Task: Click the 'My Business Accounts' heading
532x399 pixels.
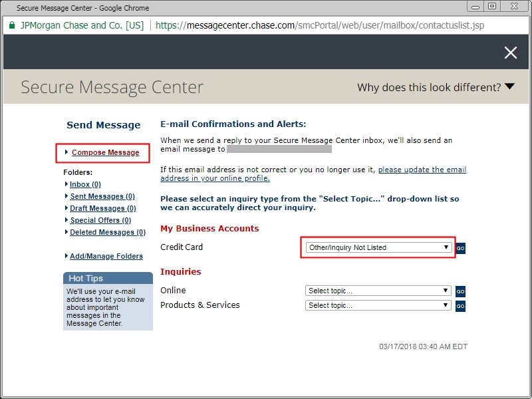Action: pos(209,228)
